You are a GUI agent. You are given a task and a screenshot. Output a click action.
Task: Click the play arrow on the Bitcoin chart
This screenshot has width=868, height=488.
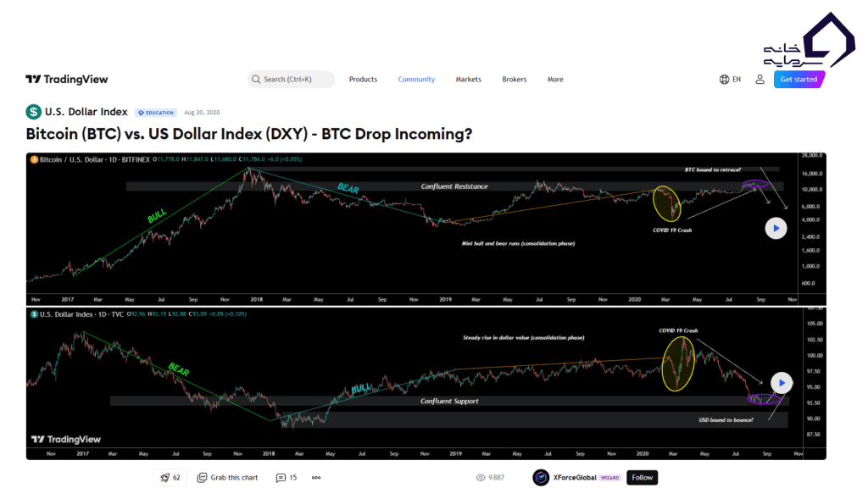point(776,228)
